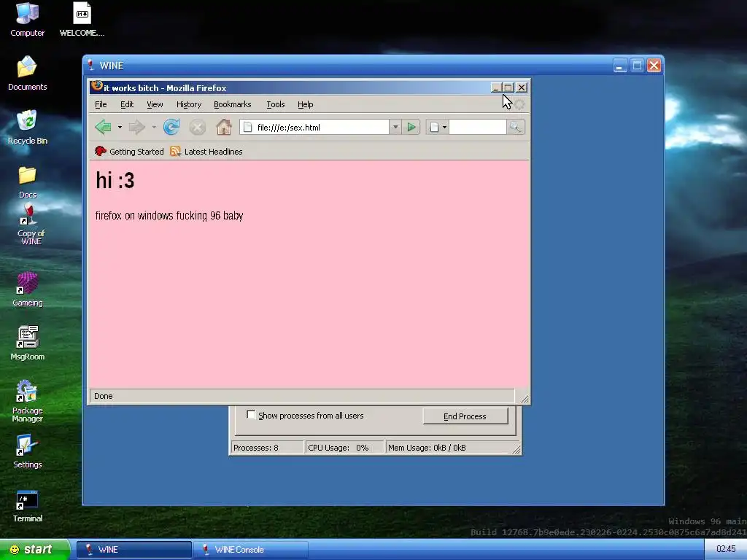Open the address bar URL dropdown
This screenshot has width=747, height=560.
point(395,127)
